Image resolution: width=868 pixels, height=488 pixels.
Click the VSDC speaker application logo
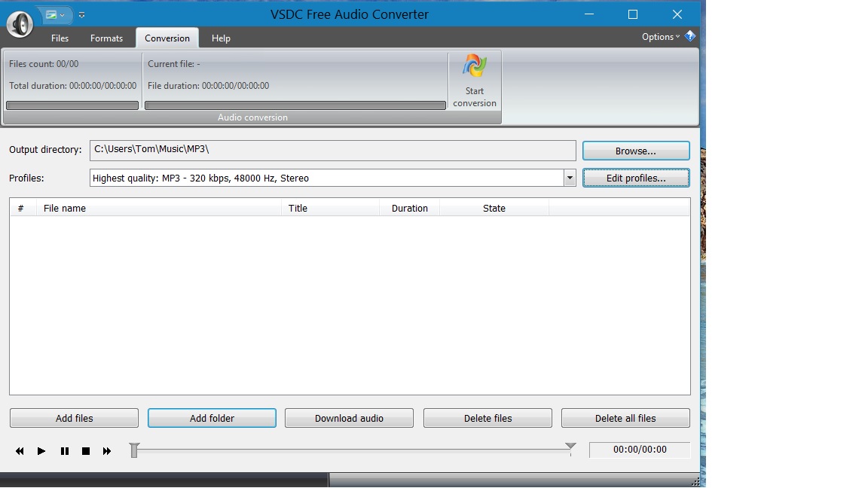click(20, 23)
